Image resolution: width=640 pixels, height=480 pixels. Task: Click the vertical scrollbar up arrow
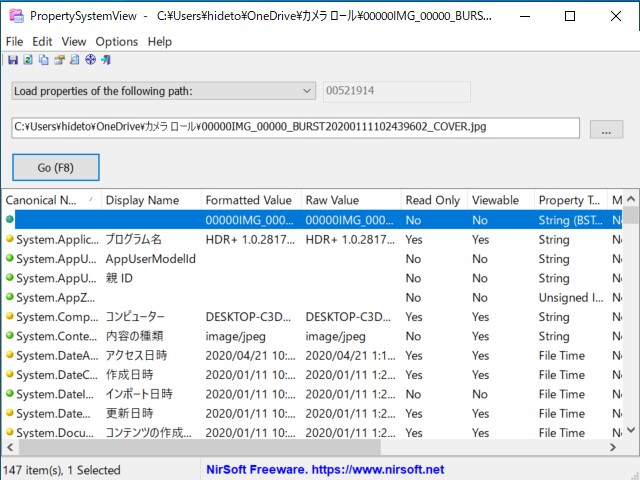(x=631, y=199)
